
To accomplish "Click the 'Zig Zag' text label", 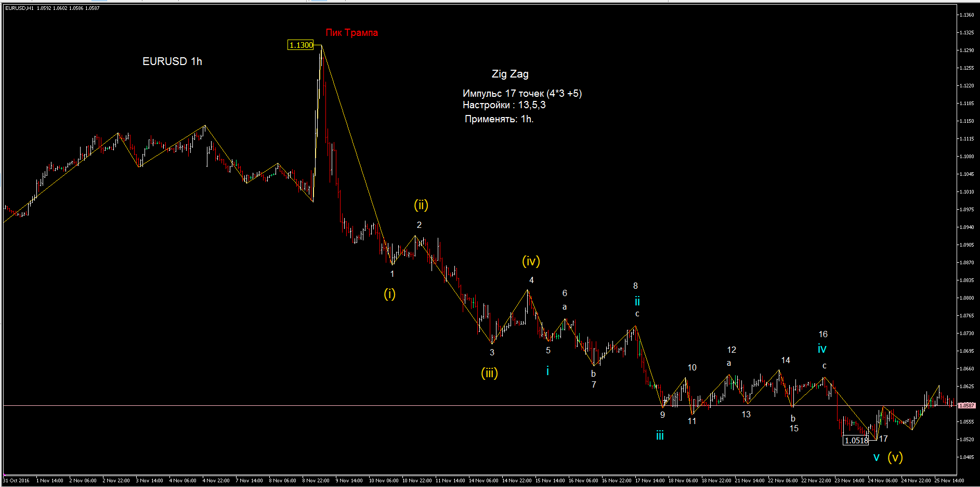I will click(510, 74).
